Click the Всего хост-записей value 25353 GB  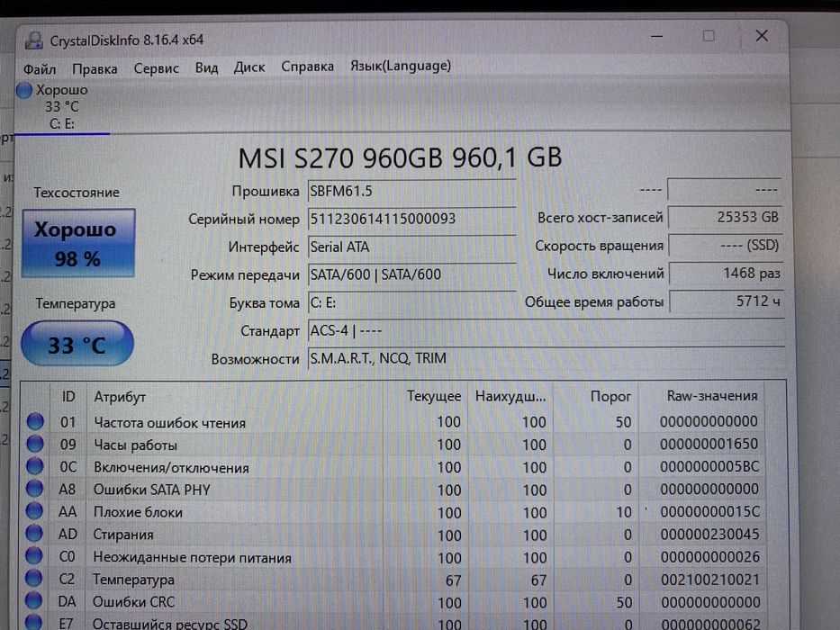coord(726,217)
